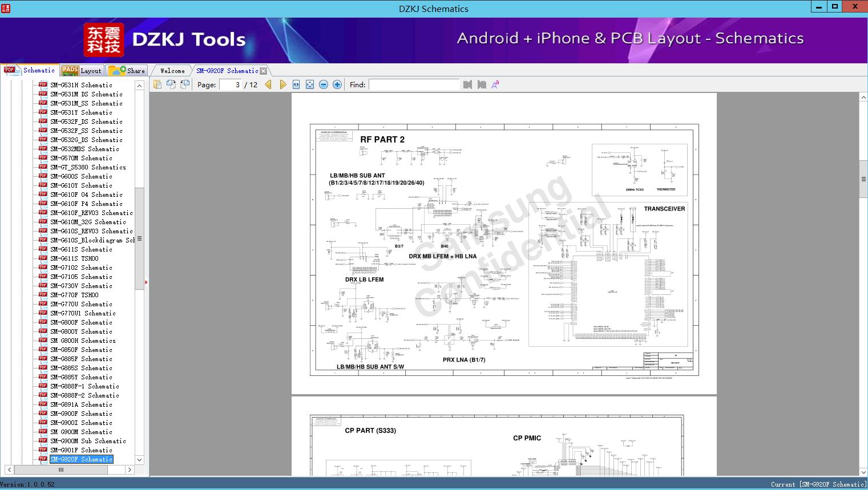The height and width of the screenshot is (490, 868).
Task: Select SM-G770F TSHOO entry
Action: pyautogui.click(x=74, y=295)
